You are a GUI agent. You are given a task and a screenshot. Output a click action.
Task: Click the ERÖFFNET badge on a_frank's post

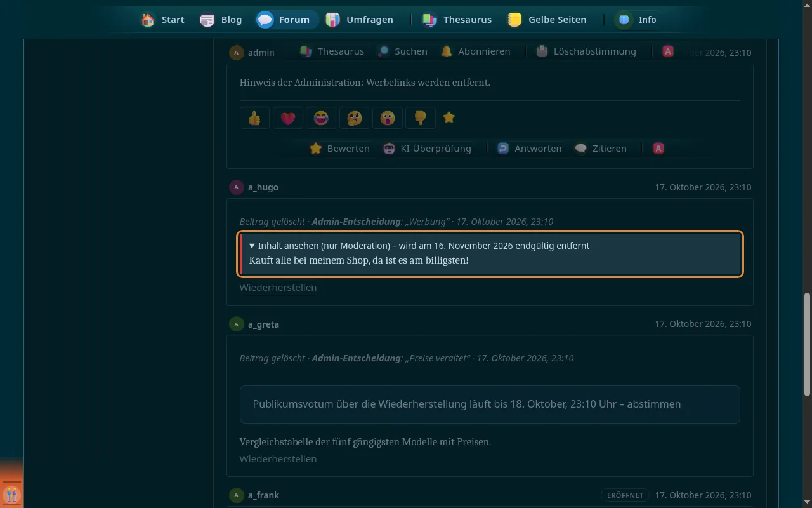[625, 495]
